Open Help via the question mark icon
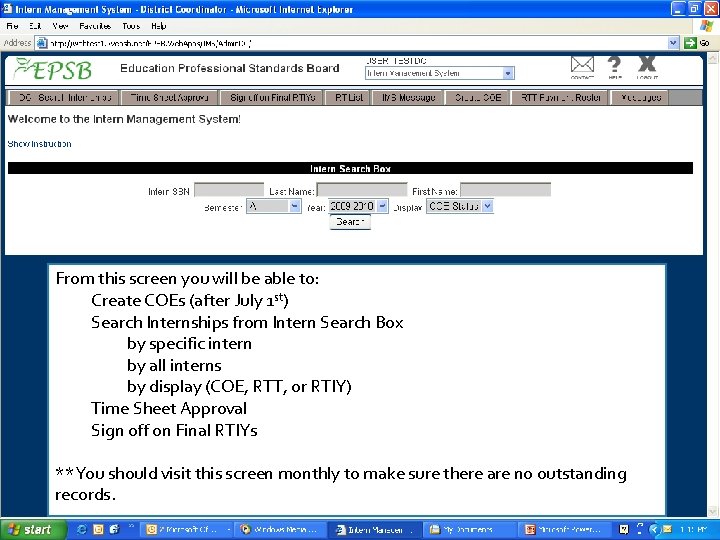Image resolution: width=720 pixels, height=540 pixels. coord(614,65)
